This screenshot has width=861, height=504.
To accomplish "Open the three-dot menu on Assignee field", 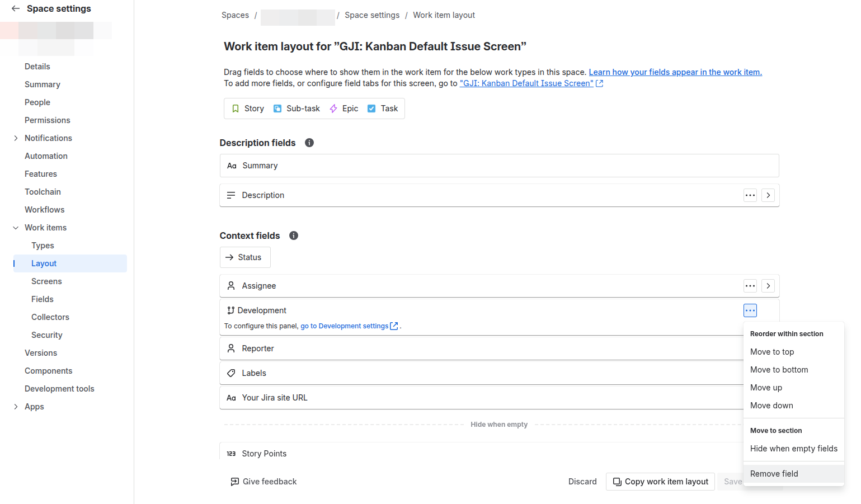I will click(750, 286).
